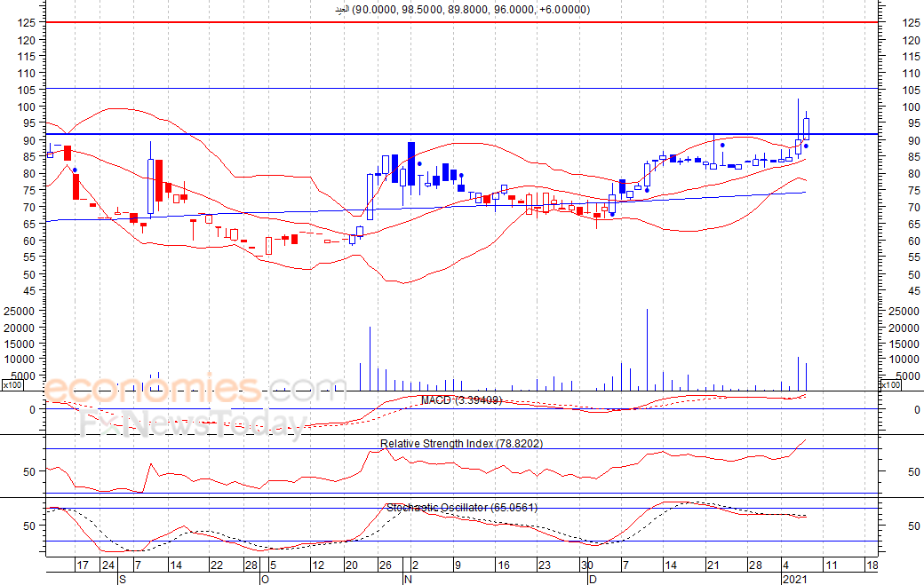This screenshot has height=585, width=924.
Task: Click the date axis label 18
Action: (x=872, y=565)
